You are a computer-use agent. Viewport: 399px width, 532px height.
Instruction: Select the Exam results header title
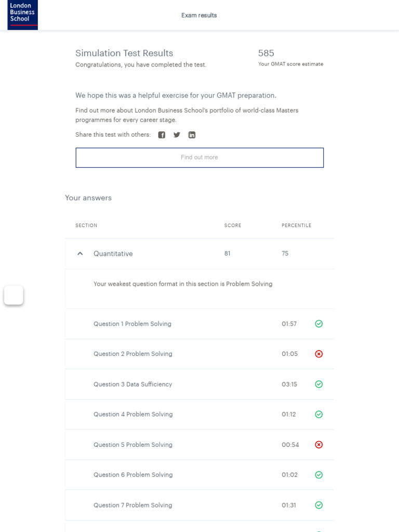[x=199, y=16]
